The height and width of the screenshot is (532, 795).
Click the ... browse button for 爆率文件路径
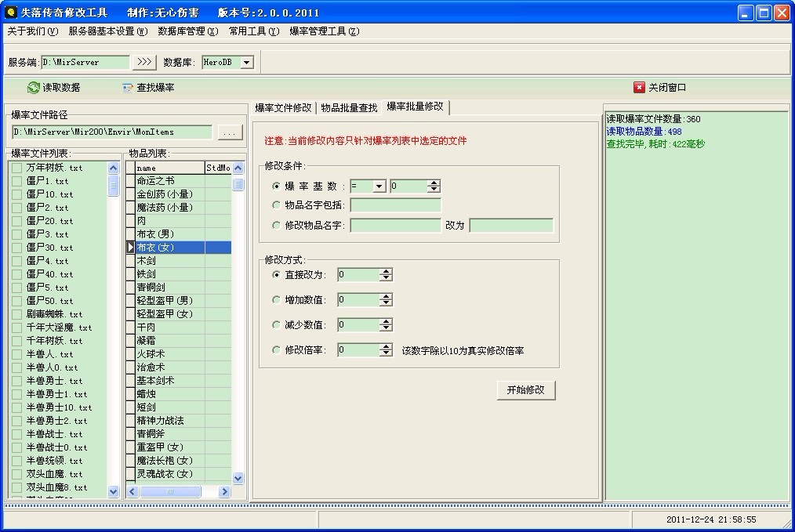(x=229, y=133)
